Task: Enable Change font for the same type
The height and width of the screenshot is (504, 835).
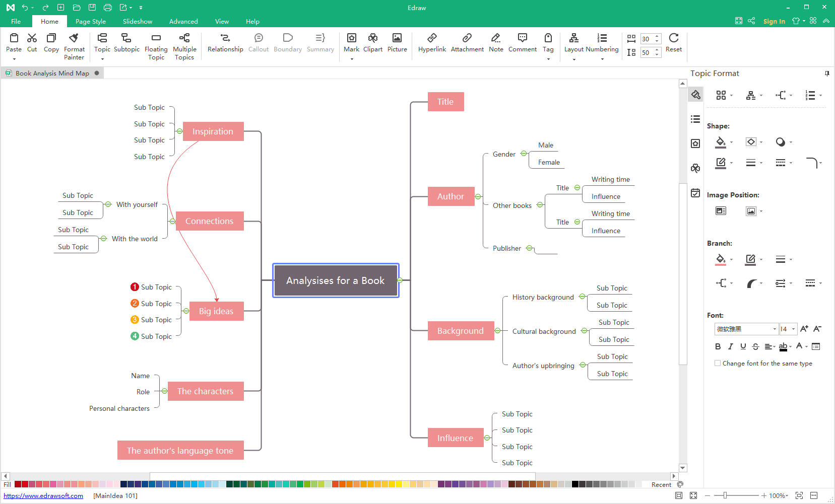Action: pos(718,363)
